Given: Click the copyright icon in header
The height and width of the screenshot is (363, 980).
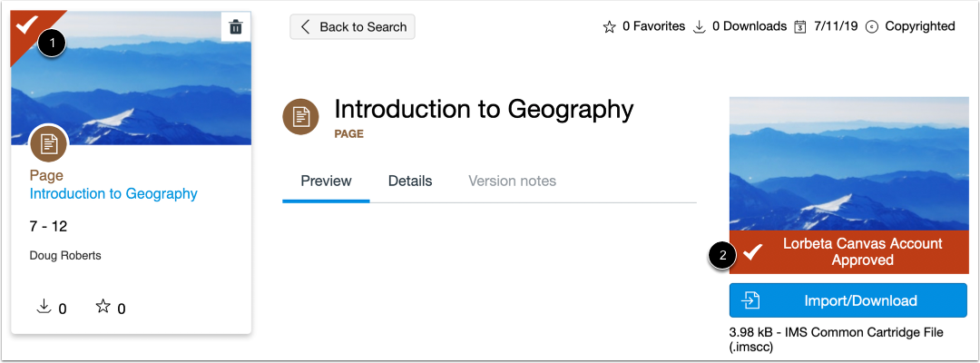Looking at the screenshot, I should click(872, 26).
